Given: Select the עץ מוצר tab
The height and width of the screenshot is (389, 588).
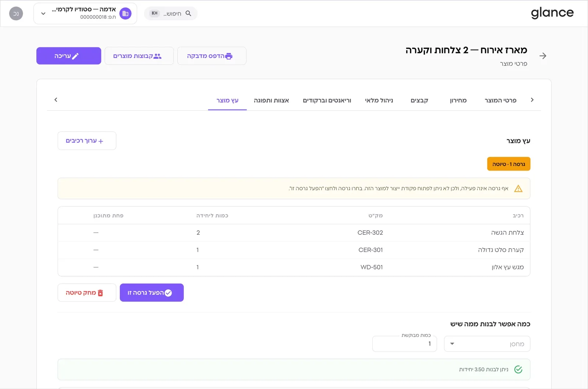Looking at the screenshot, I should [227, 100].
